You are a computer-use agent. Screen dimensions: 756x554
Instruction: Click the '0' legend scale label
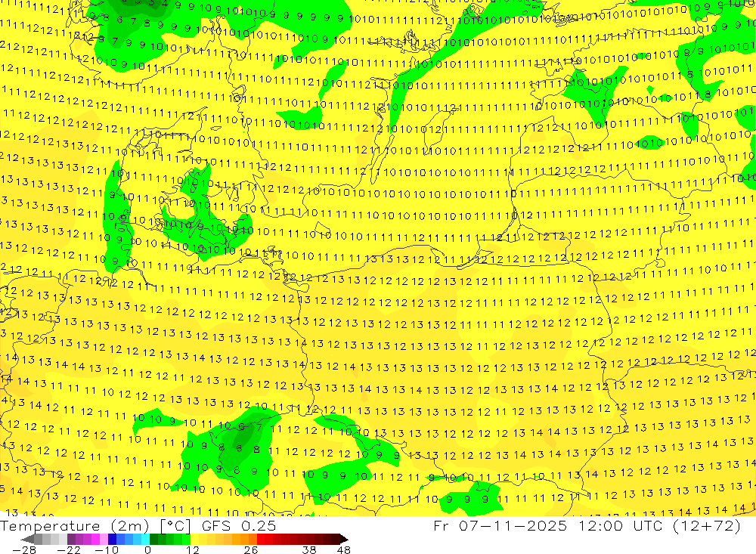click(x=147, y=549)
